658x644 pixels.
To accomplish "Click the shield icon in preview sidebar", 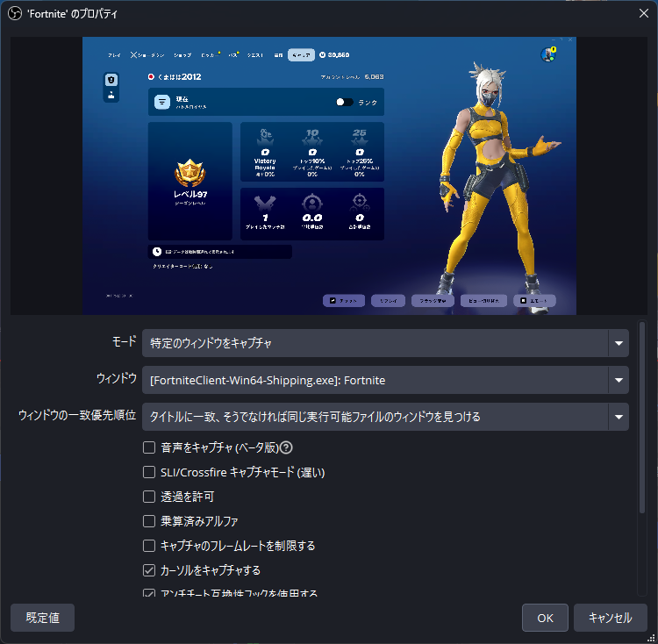I will click(x=111, y=80).
